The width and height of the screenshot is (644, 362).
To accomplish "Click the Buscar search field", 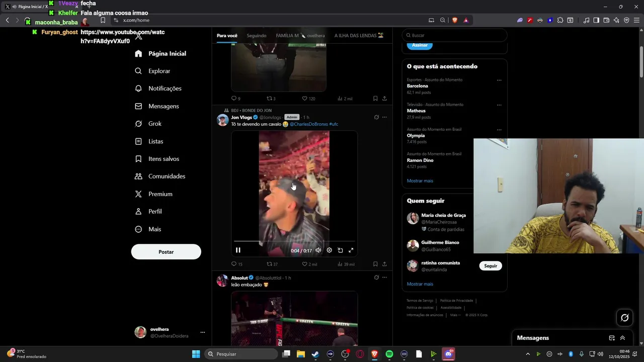I will 454,35.
